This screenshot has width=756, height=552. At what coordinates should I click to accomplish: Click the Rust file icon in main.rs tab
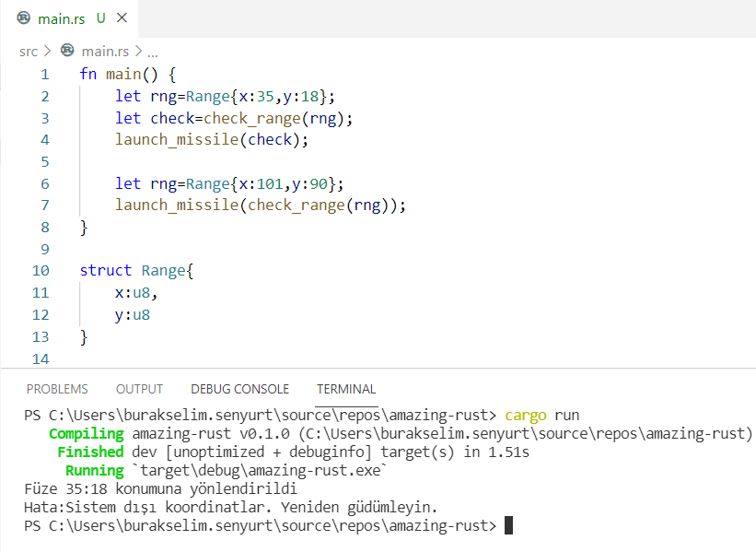click(x=23, y=18)
